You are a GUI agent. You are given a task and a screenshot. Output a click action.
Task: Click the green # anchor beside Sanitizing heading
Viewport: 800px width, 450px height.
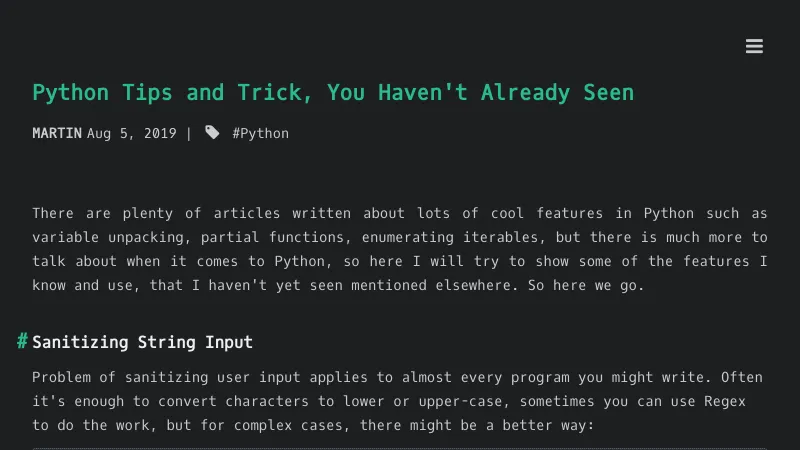point(22,342)
